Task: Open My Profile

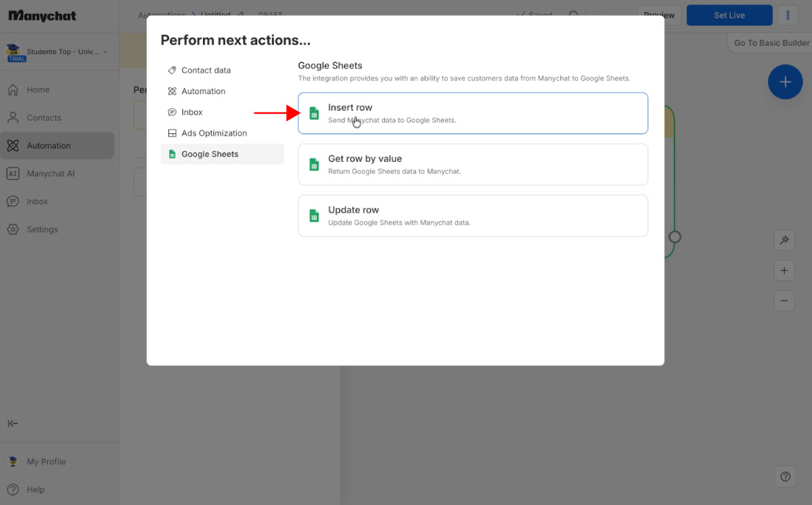Action: coord(58,462)
